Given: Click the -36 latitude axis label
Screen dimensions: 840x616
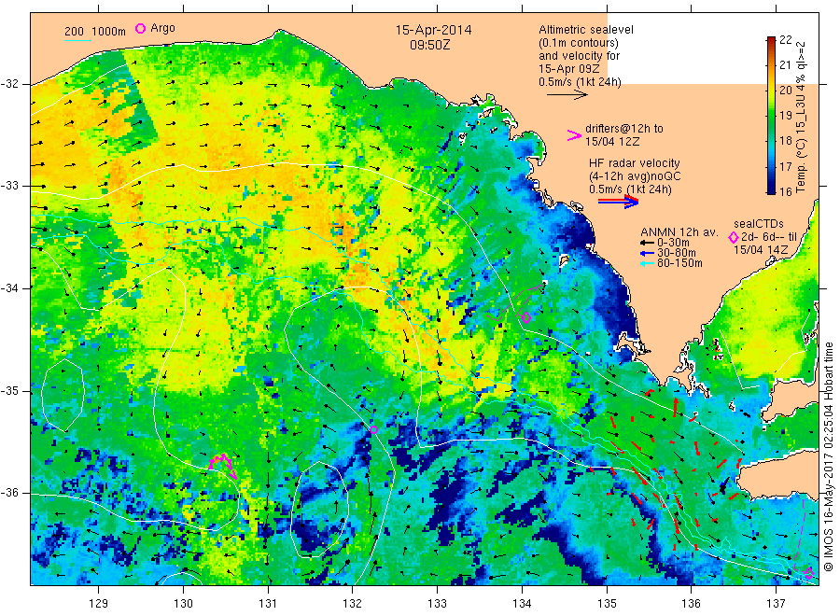Looking at the screenshot, I should (9, 493).
